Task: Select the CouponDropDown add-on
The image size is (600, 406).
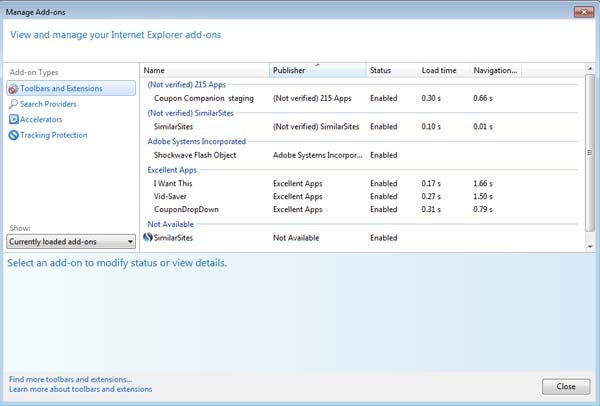Action: point(186,209)
